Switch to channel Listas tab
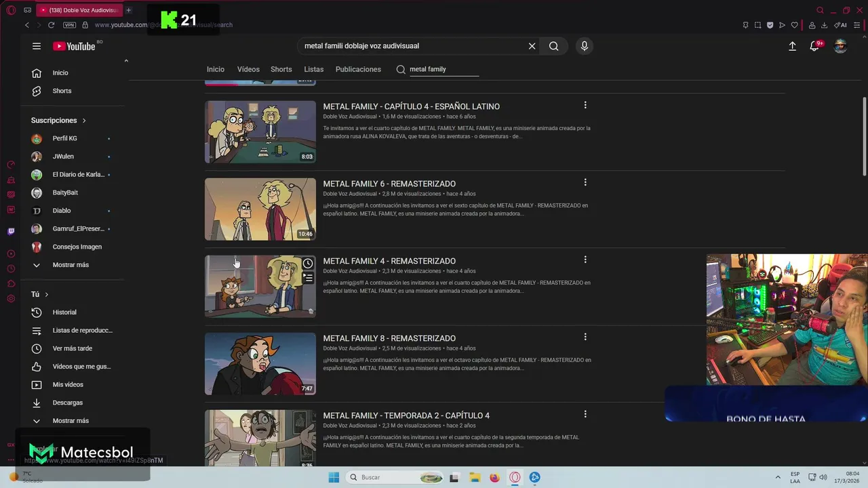The image size is (868, 488). click(313, 69)
